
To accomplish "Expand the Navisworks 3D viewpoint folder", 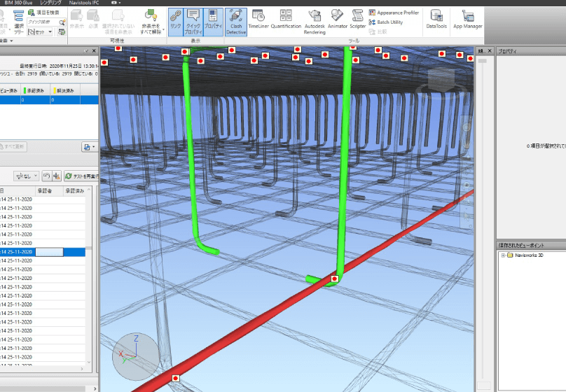I will [x=503, y=255].
